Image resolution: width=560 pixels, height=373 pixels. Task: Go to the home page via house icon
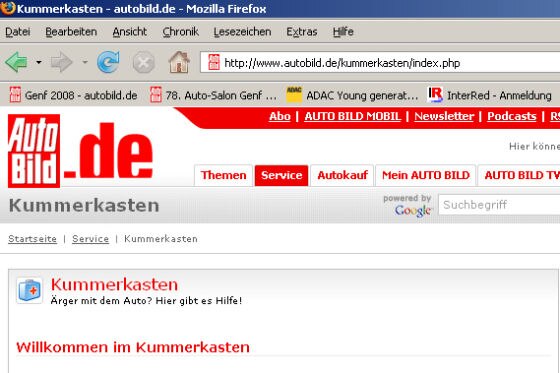[x=179, y=62]
